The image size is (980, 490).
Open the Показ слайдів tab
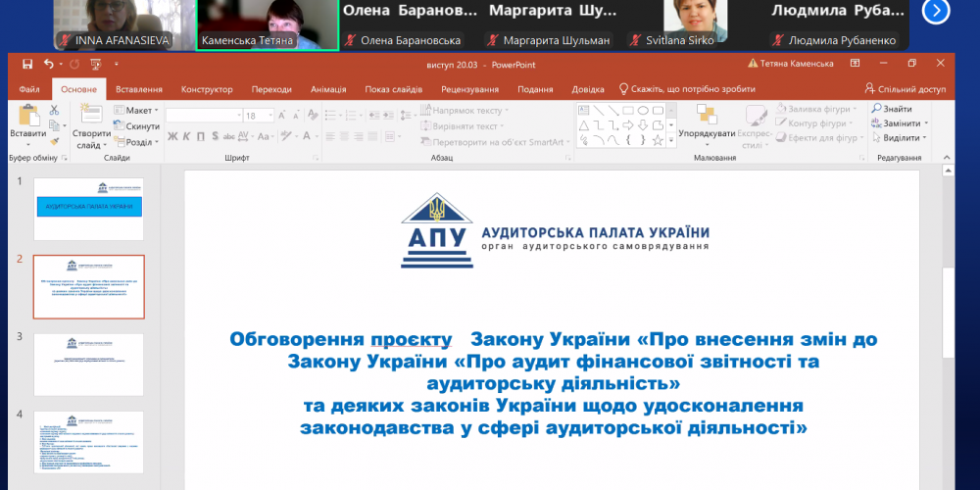pos(393,89)
